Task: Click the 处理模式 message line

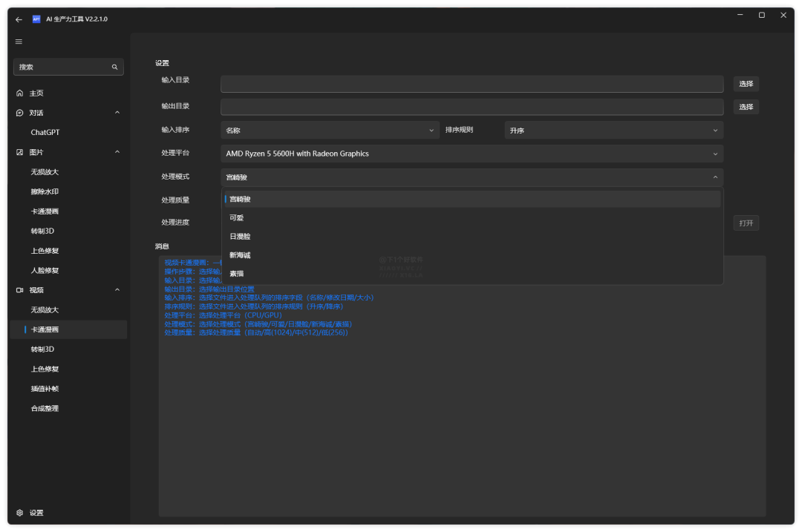Action: pos(258,324)
